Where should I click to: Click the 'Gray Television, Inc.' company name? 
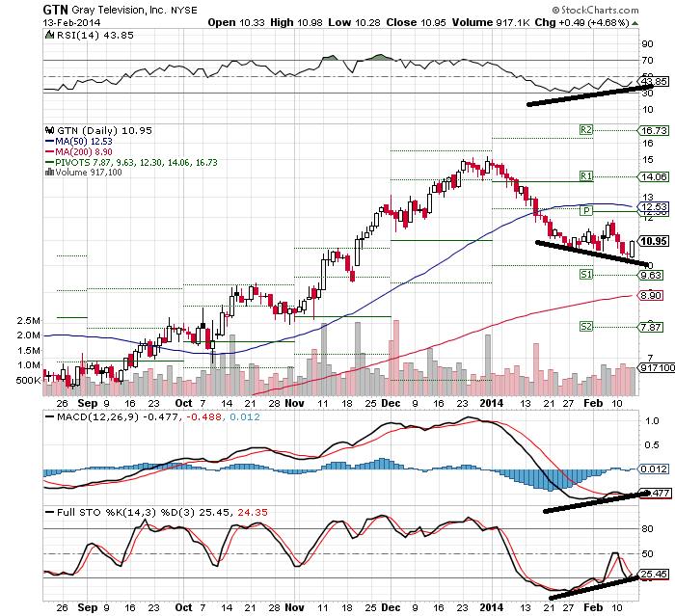(119, 10)
